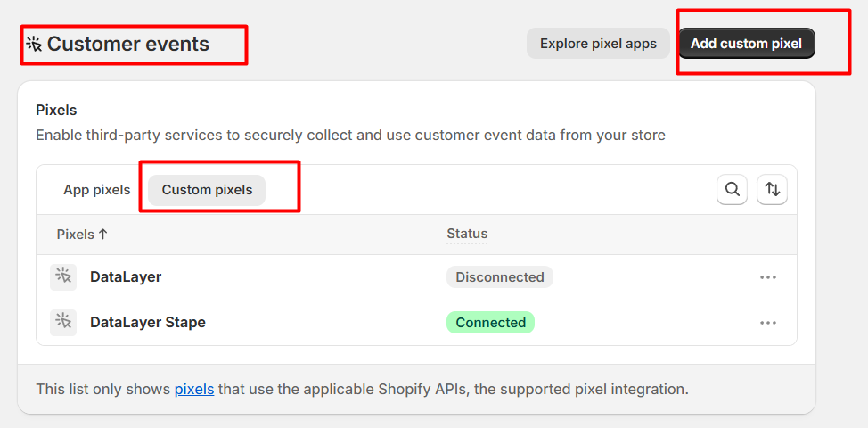The image size is (868, 428).
Task: Open more actions menu for DataLayer
Action: 768,277
